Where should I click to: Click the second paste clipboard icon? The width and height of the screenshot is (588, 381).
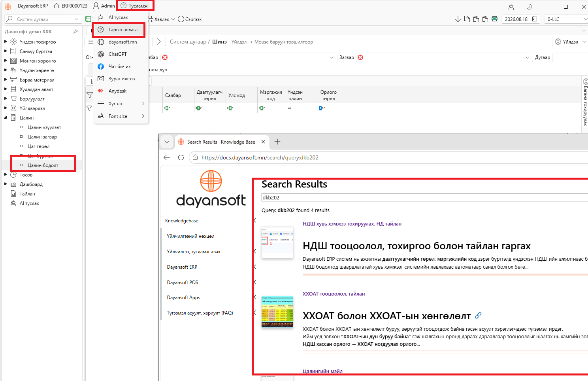pos(485,19)
